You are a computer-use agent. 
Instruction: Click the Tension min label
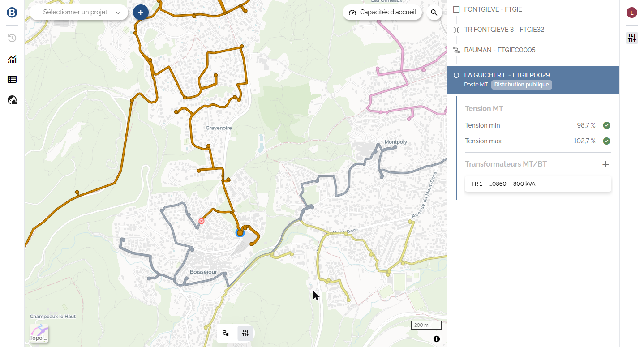[x=482, y=125]
